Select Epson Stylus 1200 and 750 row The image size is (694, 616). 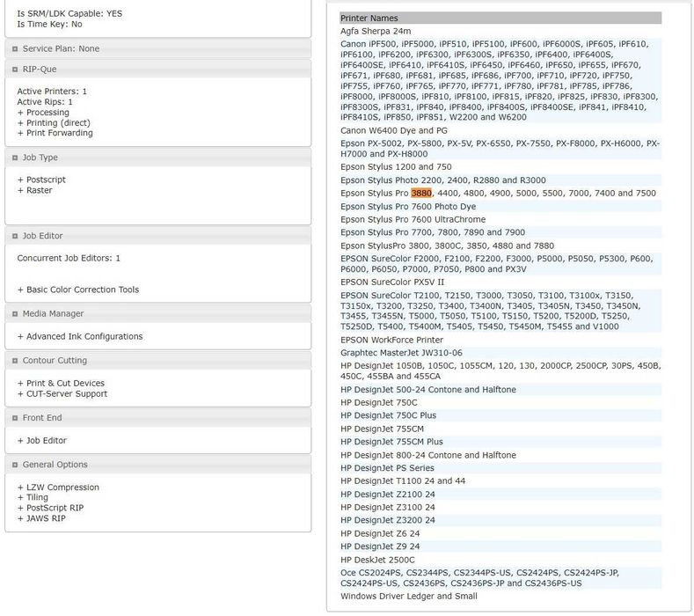point(500,167)
